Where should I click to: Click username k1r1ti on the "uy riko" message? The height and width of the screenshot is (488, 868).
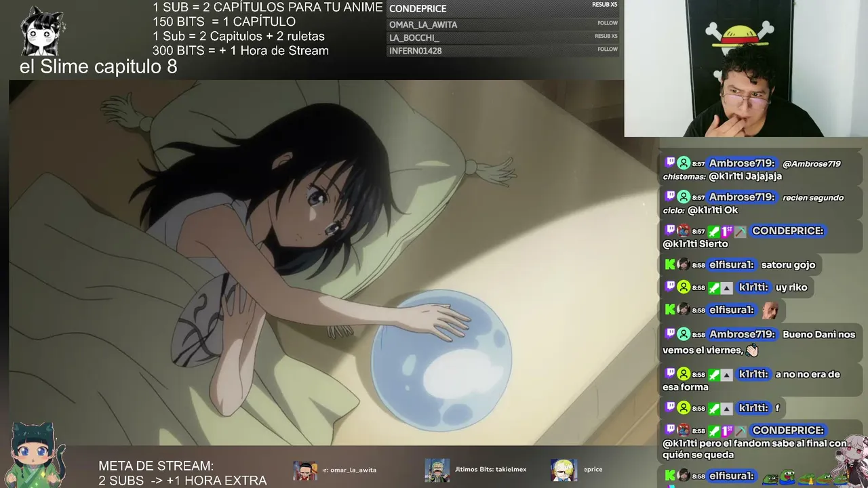[753, 287]
